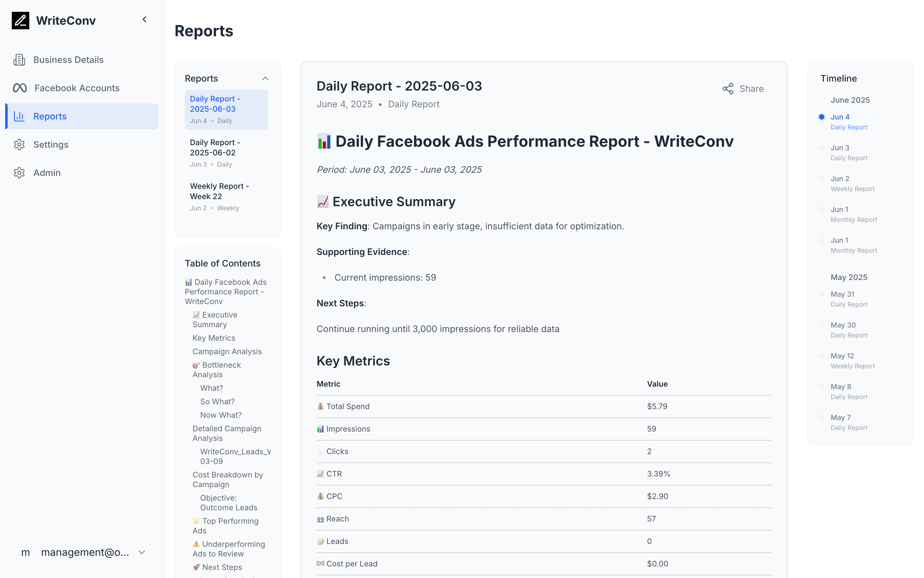Click the Metric column header
This screenshot has height=578, width=924.
pos(328,384)
